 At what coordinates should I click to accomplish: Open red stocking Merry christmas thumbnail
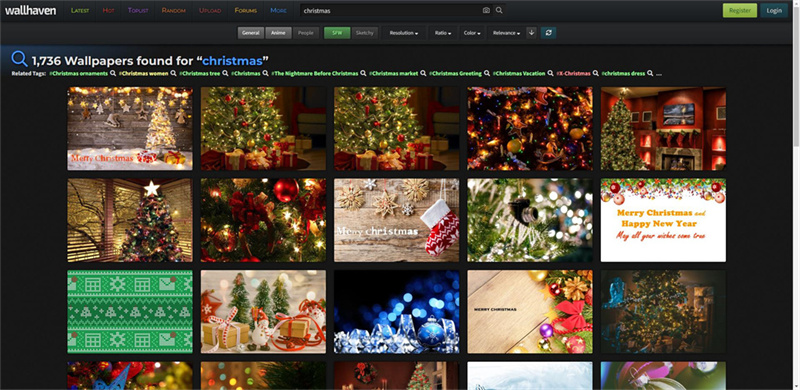pyautogui.click(x=396, y=220)
